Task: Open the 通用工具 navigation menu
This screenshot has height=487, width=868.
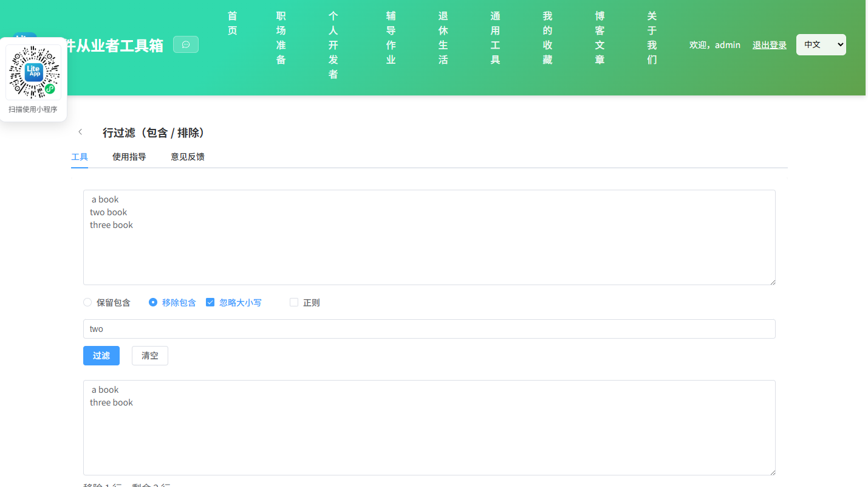Action: [496, 38]
